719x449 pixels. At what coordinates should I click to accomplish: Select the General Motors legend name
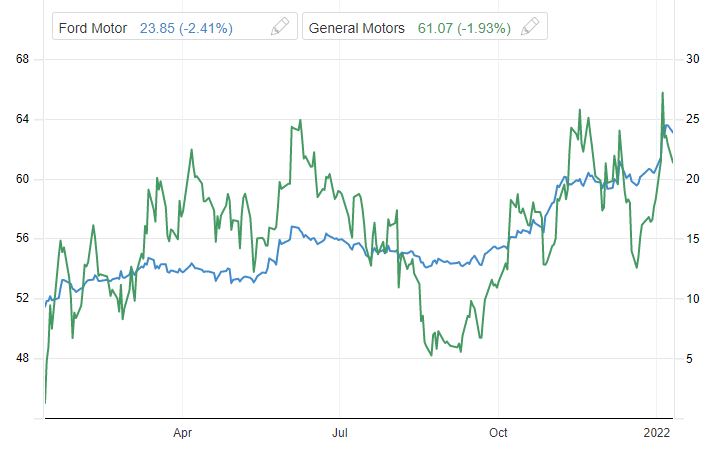click(x=358, y=28)
